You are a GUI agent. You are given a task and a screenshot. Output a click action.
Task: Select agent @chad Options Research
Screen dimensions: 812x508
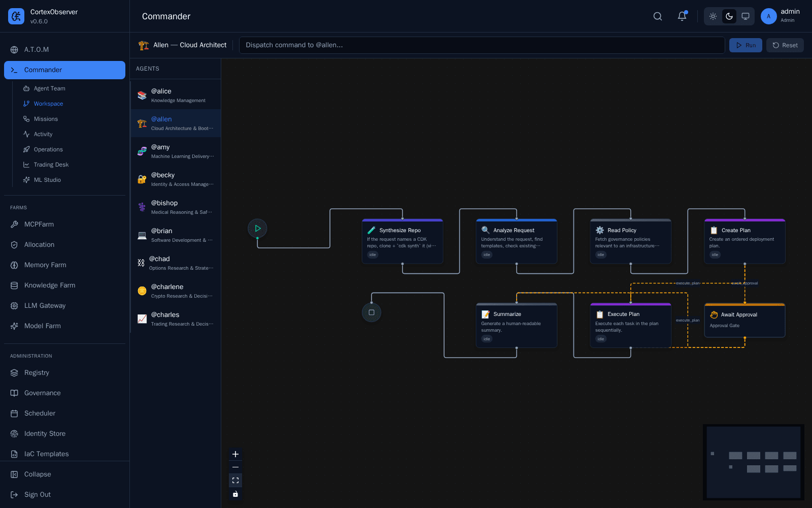176,263
